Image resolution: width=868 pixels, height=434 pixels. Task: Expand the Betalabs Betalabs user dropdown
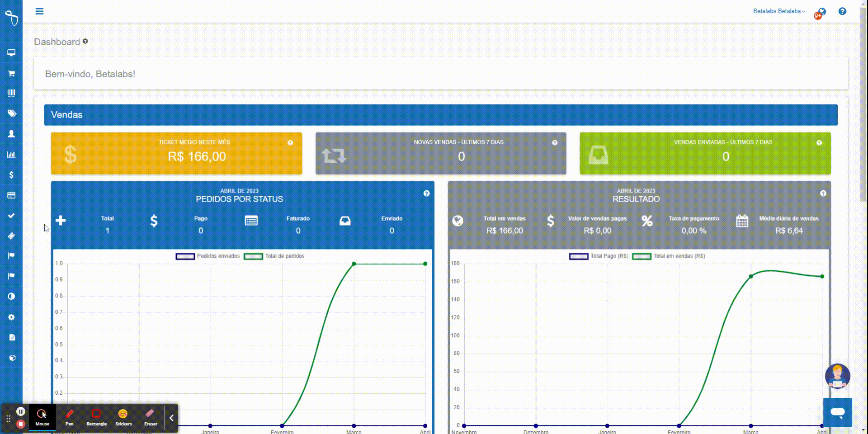pos(779,11)
